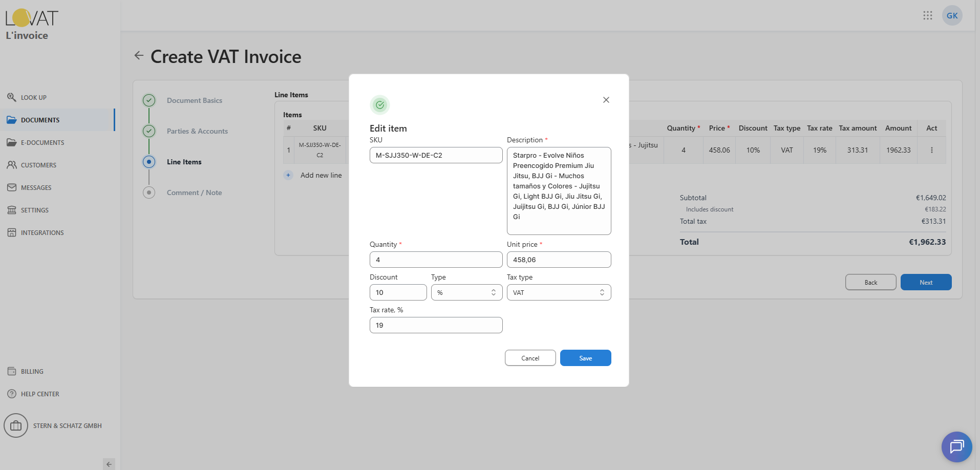
Task: Open the chat support widget
Action: coord(956,446)
